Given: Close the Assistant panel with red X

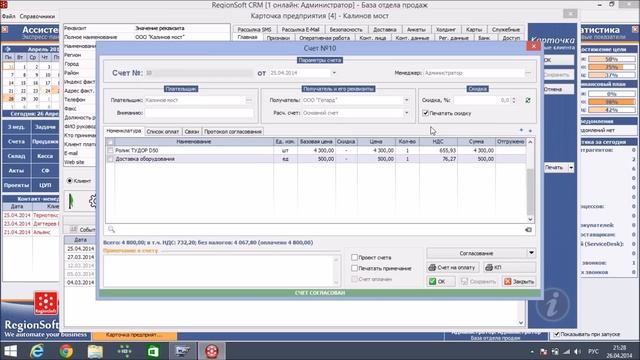Looking at the screenshot, I should 4,29.
